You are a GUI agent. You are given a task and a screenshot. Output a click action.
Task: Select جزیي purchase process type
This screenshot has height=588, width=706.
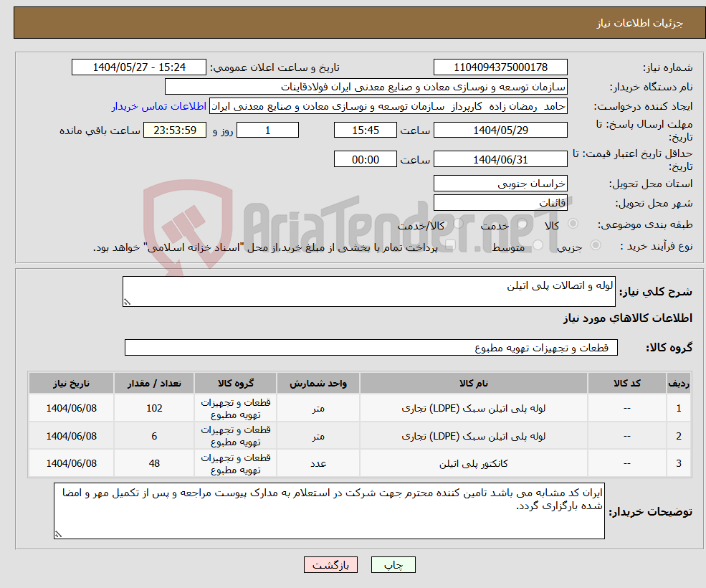(594, 245)
